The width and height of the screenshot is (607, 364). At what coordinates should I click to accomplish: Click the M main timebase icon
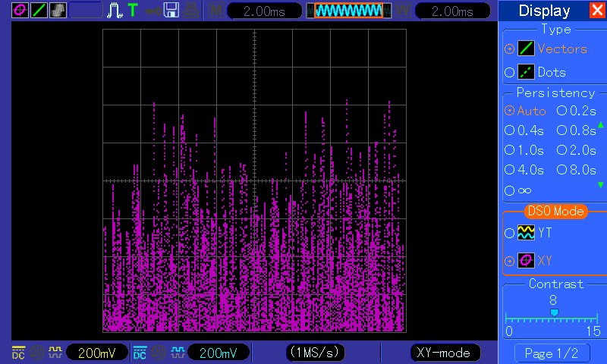click(x=215, y=11)
